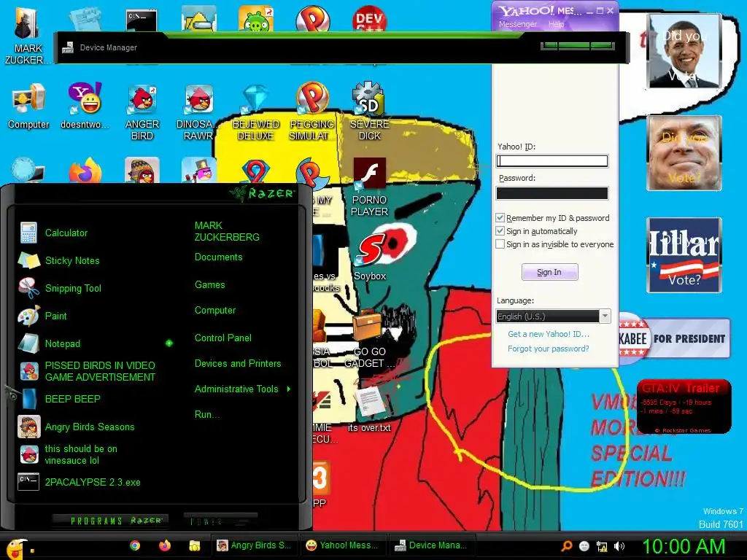Open Games from the start menu
Viewport: 747px width, 560px height.
coord(209,285)
